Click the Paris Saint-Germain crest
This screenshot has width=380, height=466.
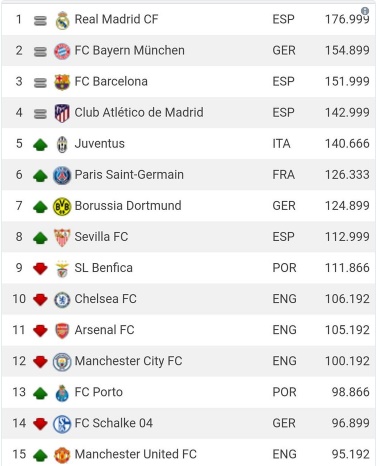coord(62,175)
